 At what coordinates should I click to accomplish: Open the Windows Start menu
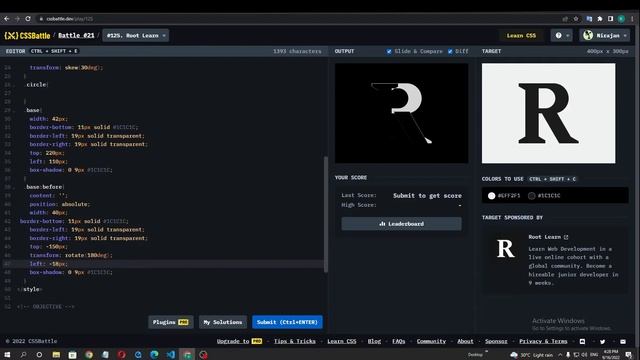(7, 354)
